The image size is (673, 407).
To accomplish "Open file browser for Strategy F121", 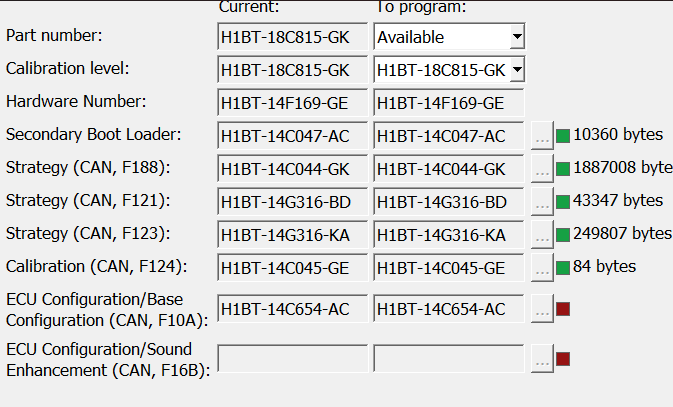I will point(541,202).
